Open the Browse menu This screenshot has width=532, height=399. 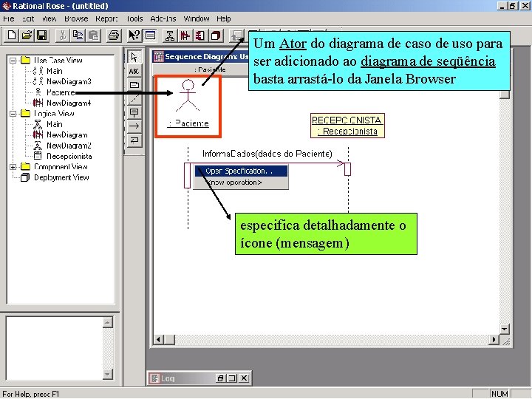tap(76, 18)
